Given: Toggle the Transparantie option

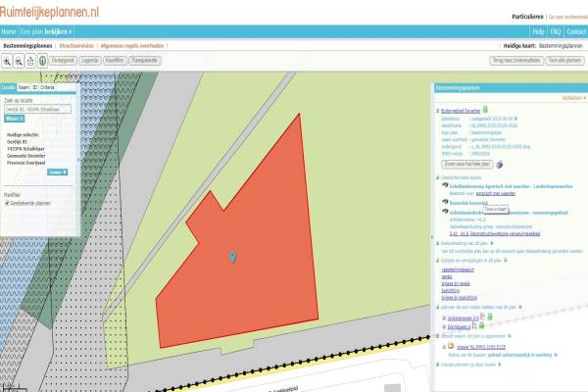Looking at the screenshot, I should pyautogui.click(x=145, y=60).
